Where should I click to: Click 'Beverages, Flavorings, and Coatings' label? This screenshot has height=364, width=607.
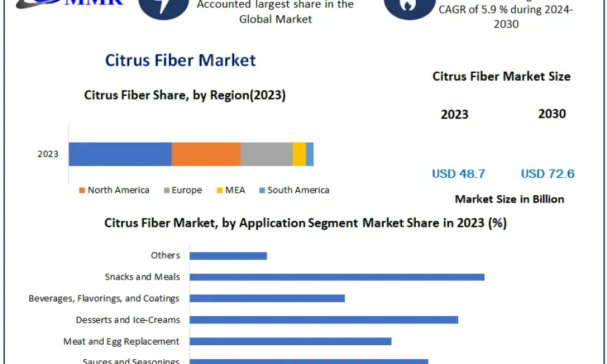(x=104, y=298)
